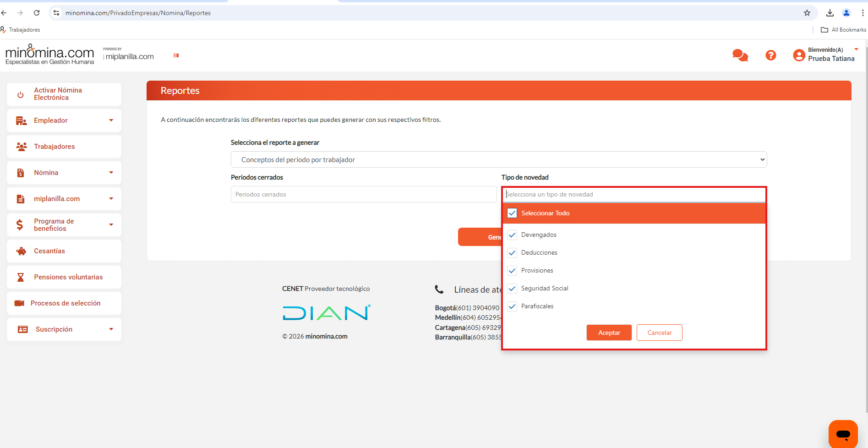The height and width of the screenshot is (448, 868).
Task: Open the help question mark icon
Action: [770, 55]
